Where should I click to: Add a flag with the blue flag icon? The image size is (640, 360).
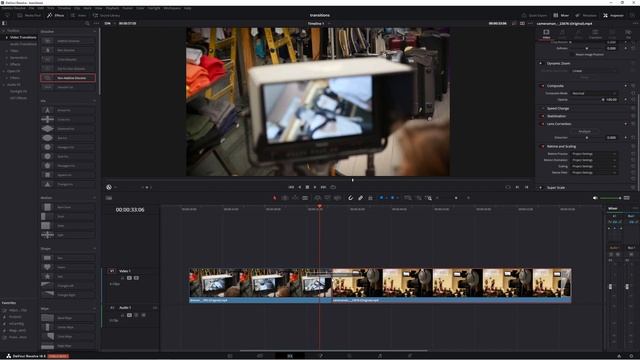[381, 198]
